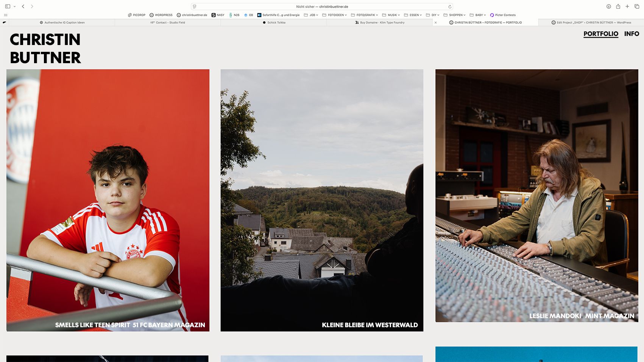Click the PORTFOLIO navigation link

[x=600, y=34]
